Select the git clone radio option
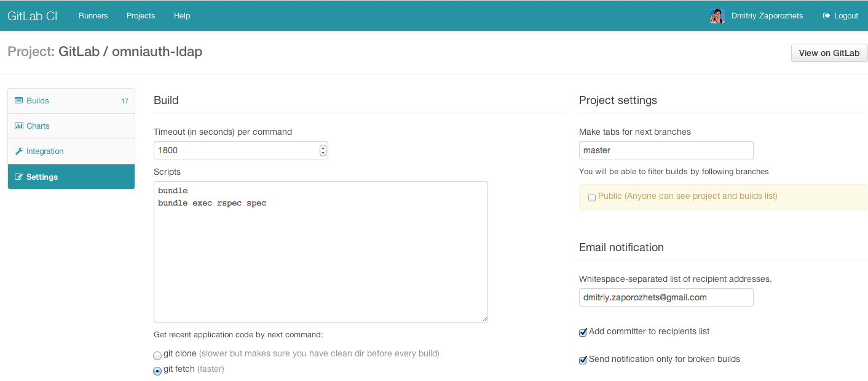The width and height of the screenshot is (868, 381). [157, 355]
